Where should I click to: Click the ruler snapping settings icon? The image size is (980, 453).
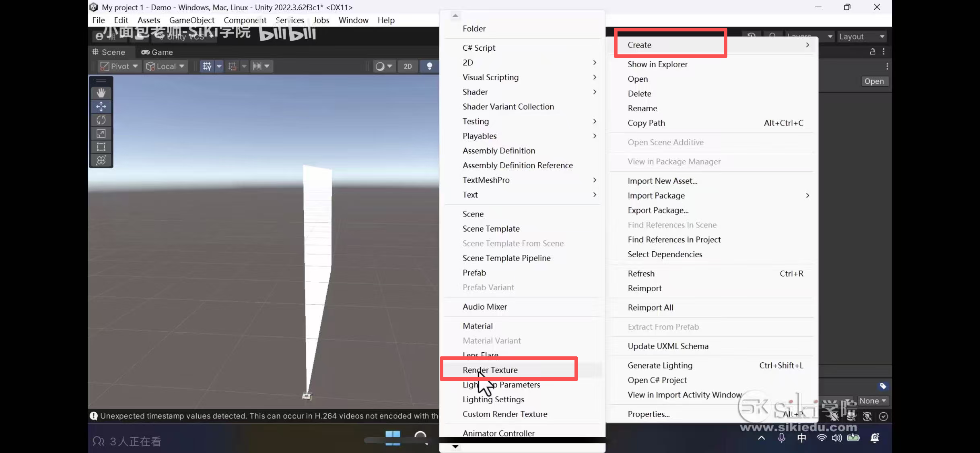pos(257,66)
